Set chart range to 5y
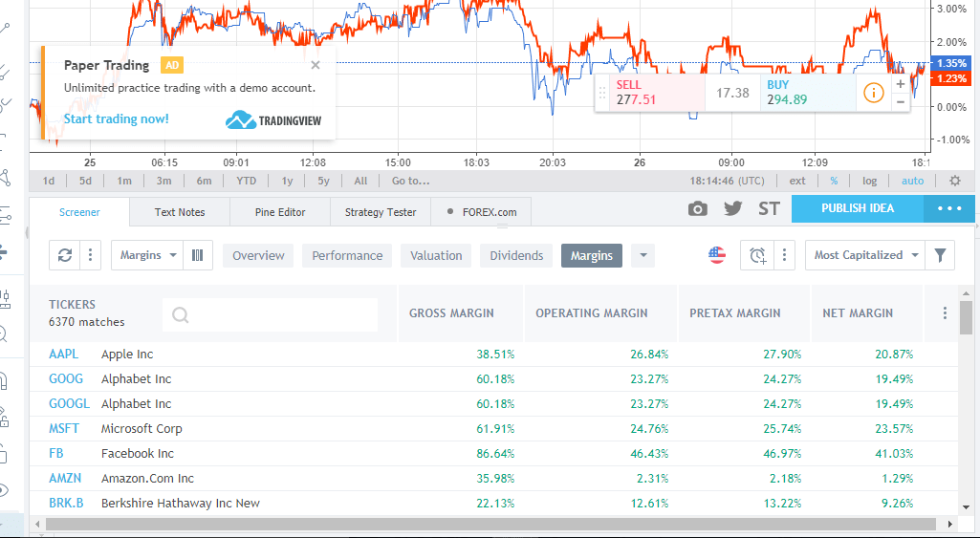Viewport: 980px width, 538px height. click(x=323, y=181)
